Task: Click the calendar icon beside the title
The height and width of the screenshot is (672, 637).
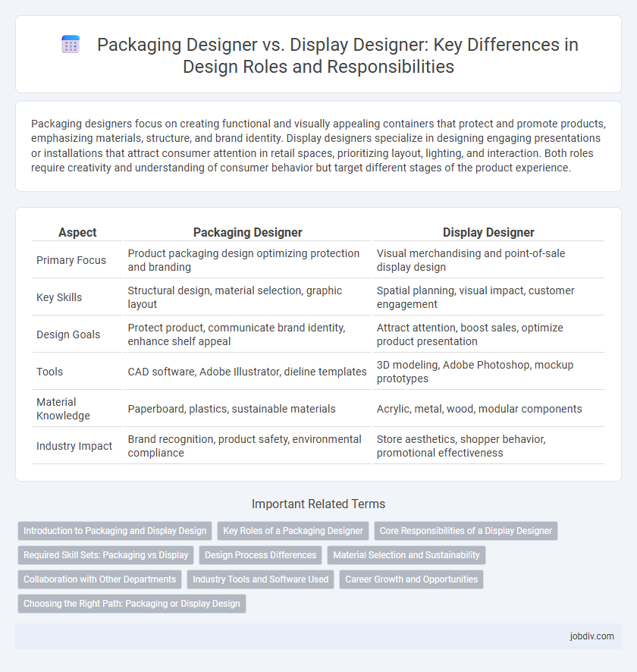Action: point(71,45)
